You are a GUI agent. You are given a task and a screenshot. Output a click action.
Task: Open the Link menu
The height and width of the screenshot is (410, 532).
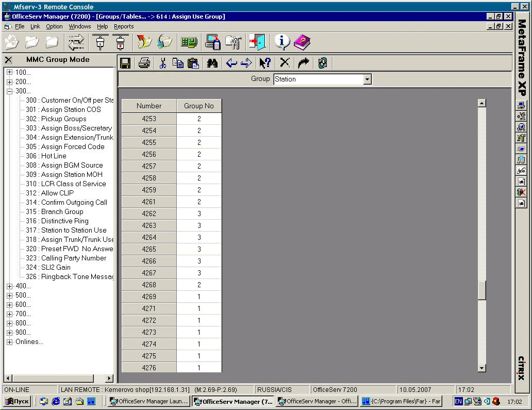pyautogui.click(x=35, y=26)
